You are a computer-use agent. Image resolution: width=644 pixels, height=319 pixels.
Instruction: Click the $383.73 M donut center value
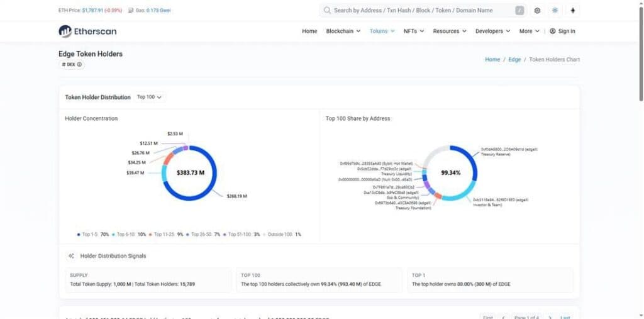[191, 173]
